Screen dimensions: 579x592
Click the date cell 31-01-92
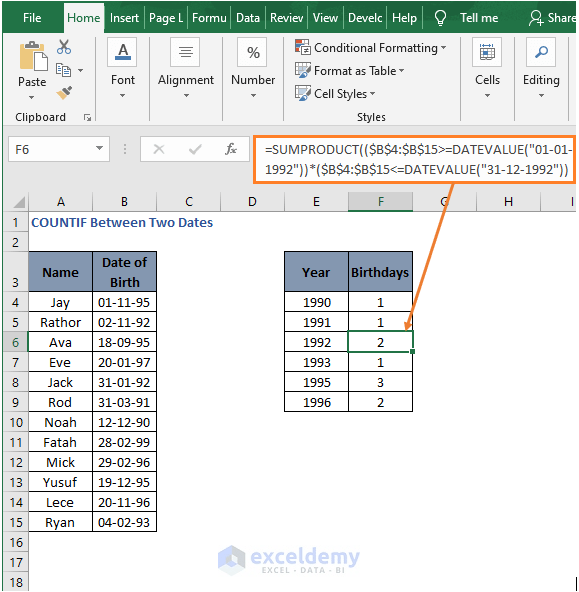click(124, 382)
